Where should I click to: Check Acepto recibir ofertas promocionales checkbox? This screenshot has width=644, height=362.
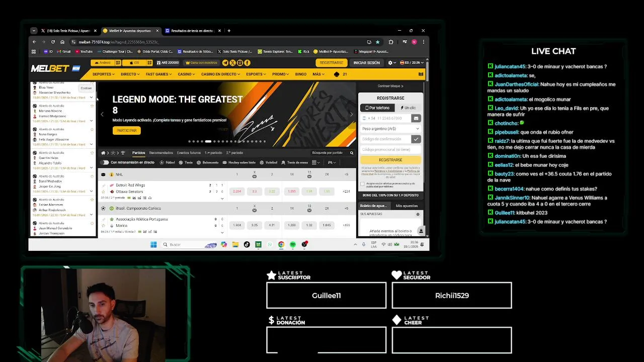click(x=362, y=184)
